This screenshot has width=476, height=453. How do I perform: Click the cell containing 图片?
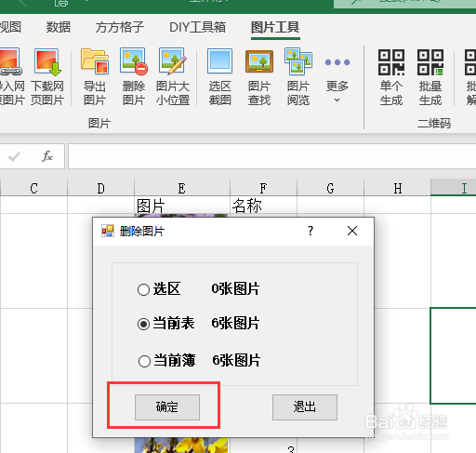pos(182,205)
